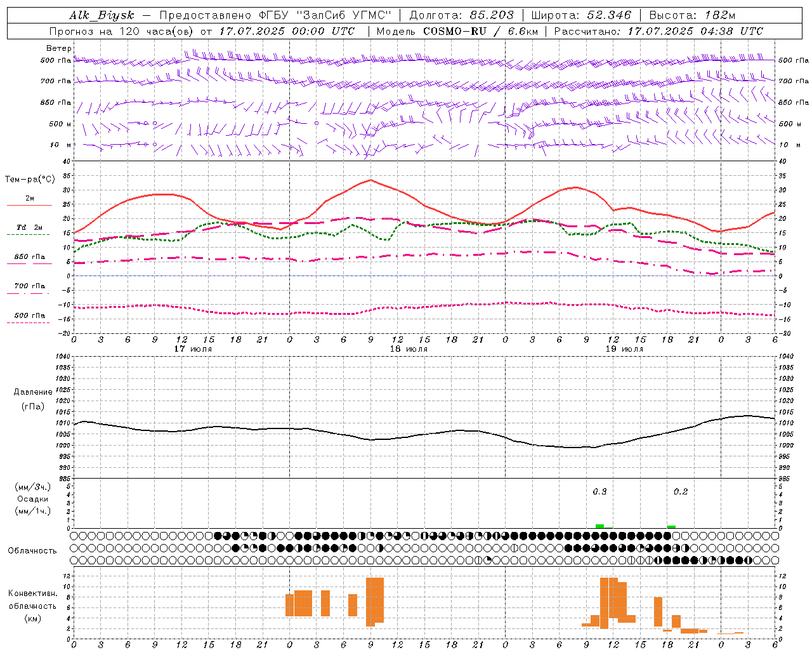Click the station name Alk_Biysk in the header
The image size is (812, 650).
101,15
